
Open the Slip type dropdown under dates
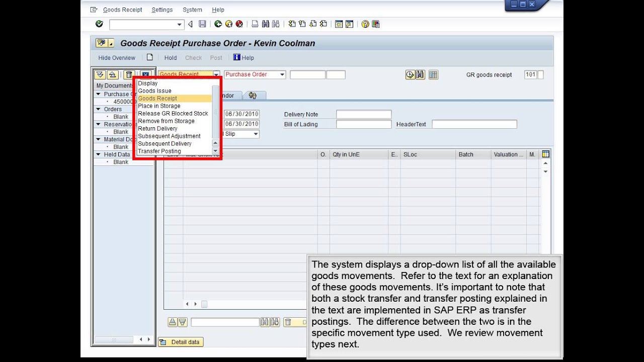tap(256, 134)
